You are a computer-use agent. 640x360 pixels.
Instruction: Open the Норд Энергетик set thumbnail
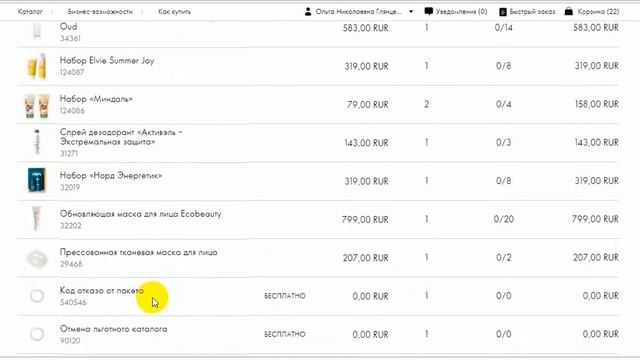[37, 180]
